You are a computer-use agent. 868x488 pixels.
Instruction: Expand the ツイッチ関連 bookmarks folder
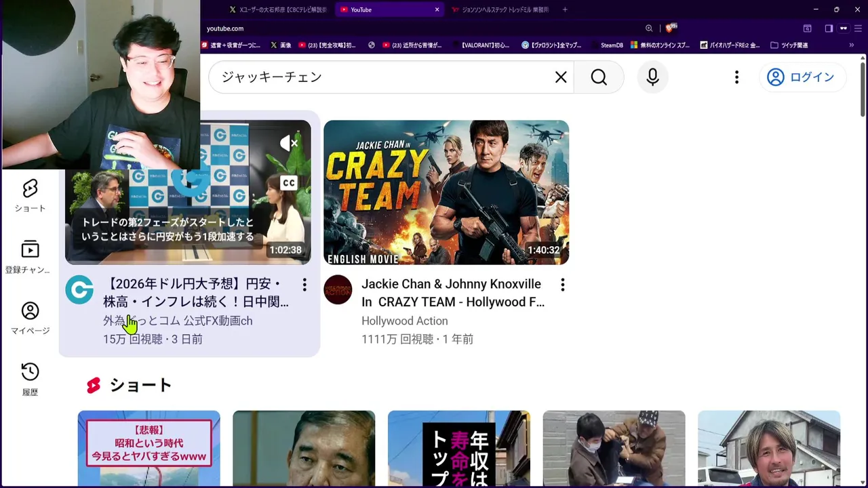pos(789,45)
